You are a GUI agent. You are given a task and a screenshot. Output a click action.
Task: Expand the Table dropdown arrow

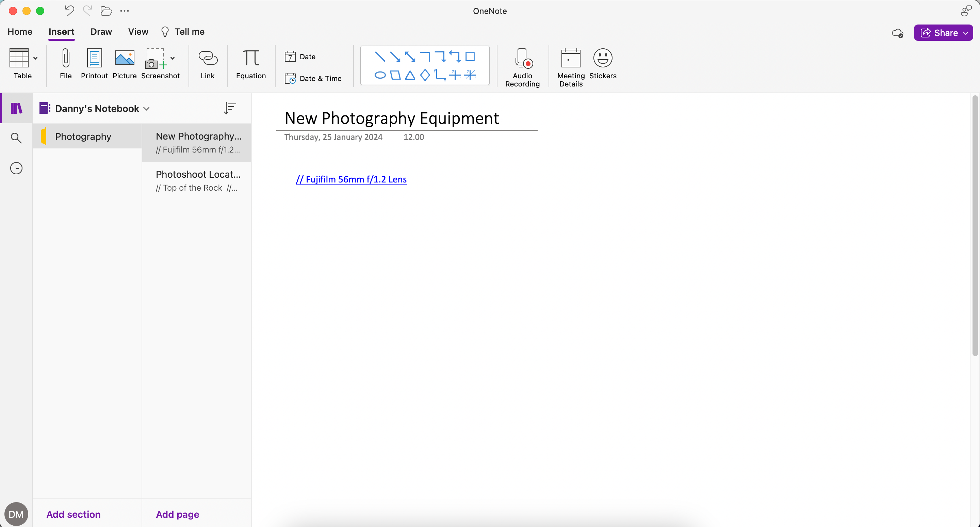tap(35, 58)
